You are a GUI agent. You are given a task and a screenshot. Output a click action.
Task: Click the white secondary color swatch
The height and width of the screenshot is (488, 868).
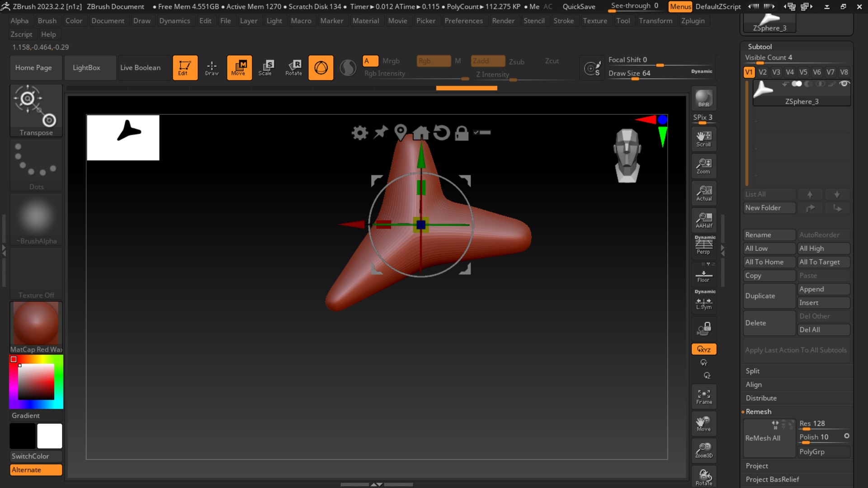[x=50, y=436]
